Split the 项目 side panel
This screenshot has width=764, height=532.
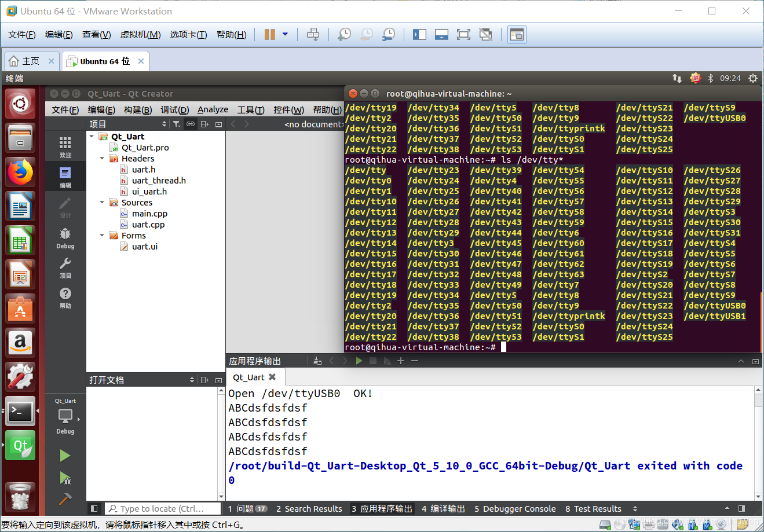[x=204, y=124]
